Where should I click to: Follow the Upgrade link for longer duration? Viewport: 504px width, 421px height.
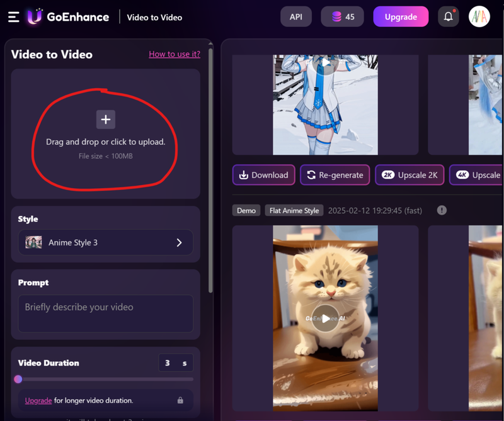coord(38,400)
